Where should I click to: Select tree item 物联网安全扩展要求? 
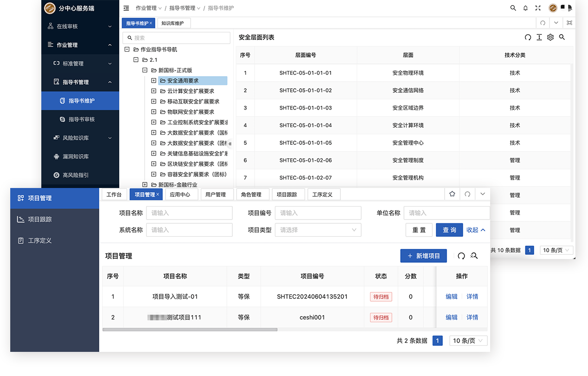click(191, 112)
